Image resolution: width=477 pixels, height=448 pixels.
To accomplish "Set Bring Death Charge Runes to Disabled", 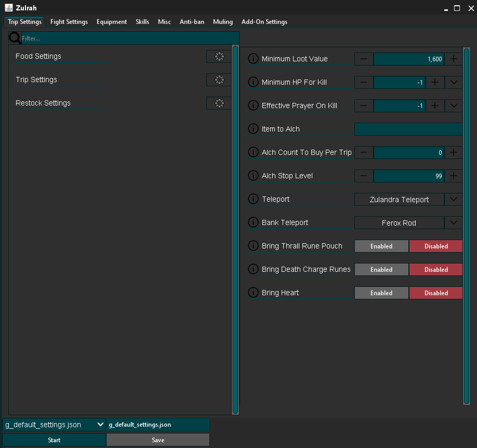I will tap(436, 269).
